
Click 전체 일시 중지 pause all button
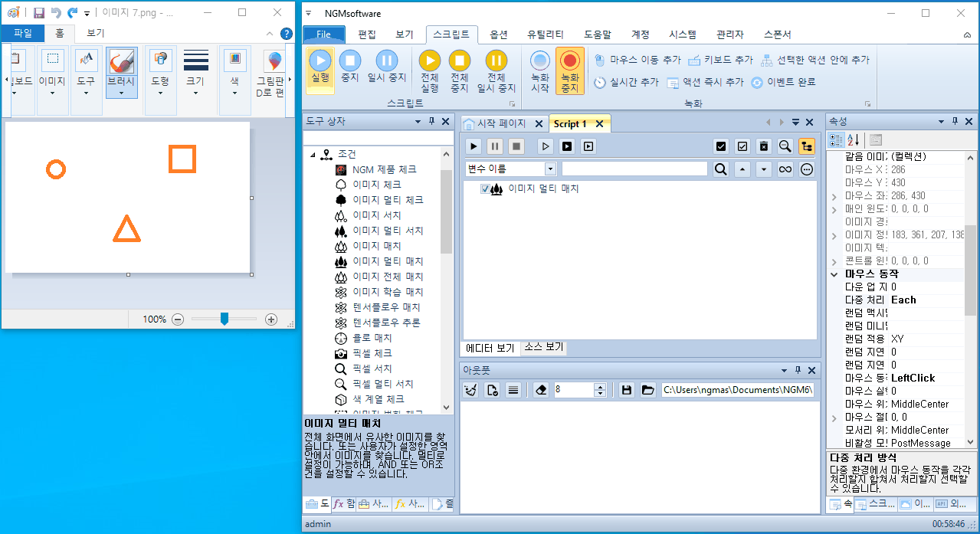[497, 70]
